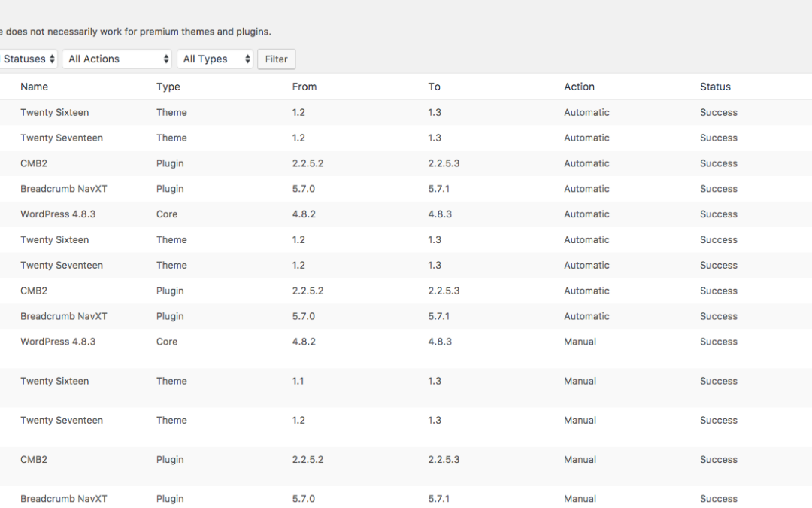Viewport: 812px width, 508px height.
Task: Sort by the Type column header
Action: click(x=168, y=87)
